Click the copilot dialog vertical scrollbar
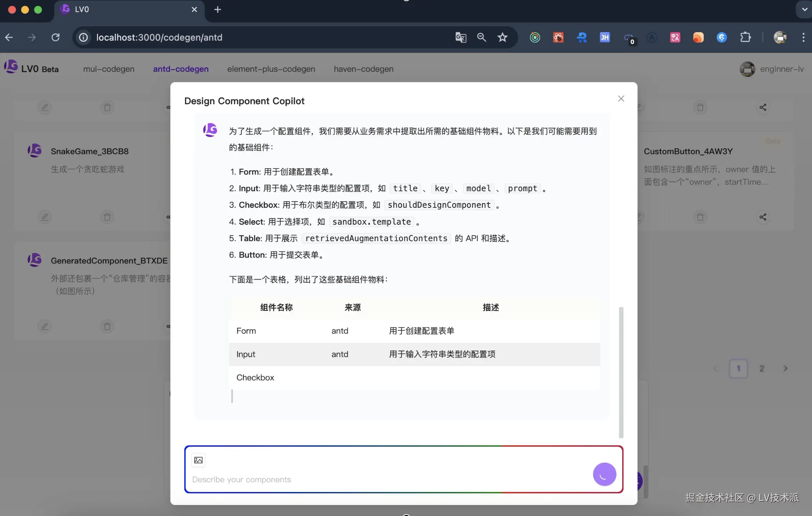Screen dimensions: 812x516 tap(621, 372)
